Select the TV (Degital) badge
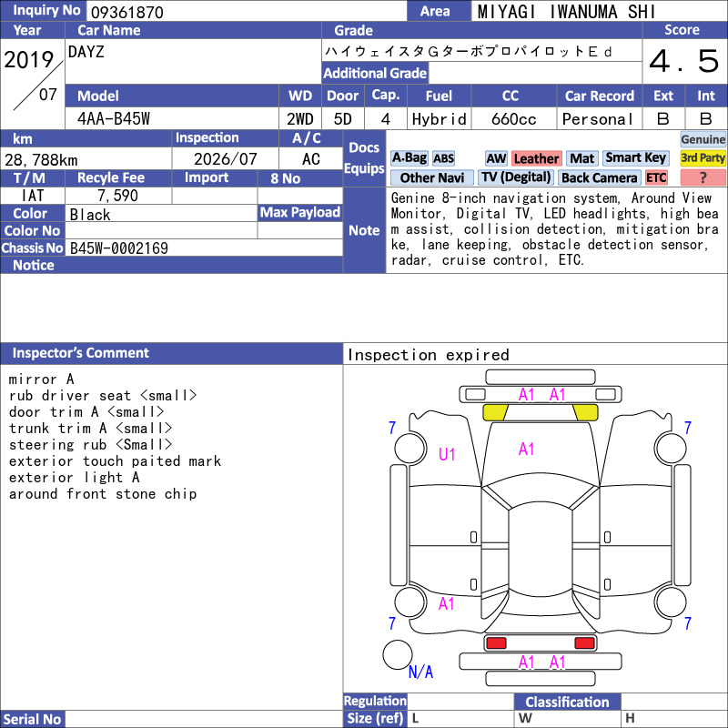Image resolution: width=728 pixels, height=728 pixels. coord(516,177)
